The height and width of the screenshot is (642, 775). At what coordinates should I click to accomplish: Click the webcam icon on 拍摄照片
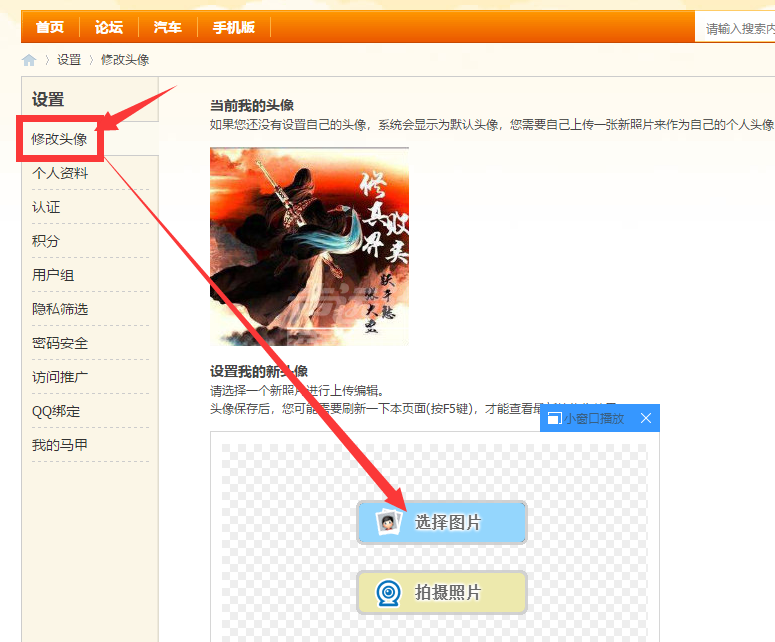click(388, 593)
